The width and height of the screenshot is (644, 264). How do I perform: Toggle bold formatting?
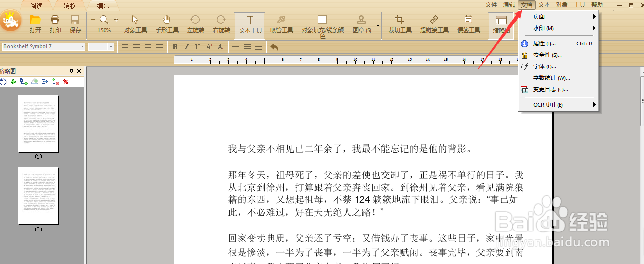175,47
